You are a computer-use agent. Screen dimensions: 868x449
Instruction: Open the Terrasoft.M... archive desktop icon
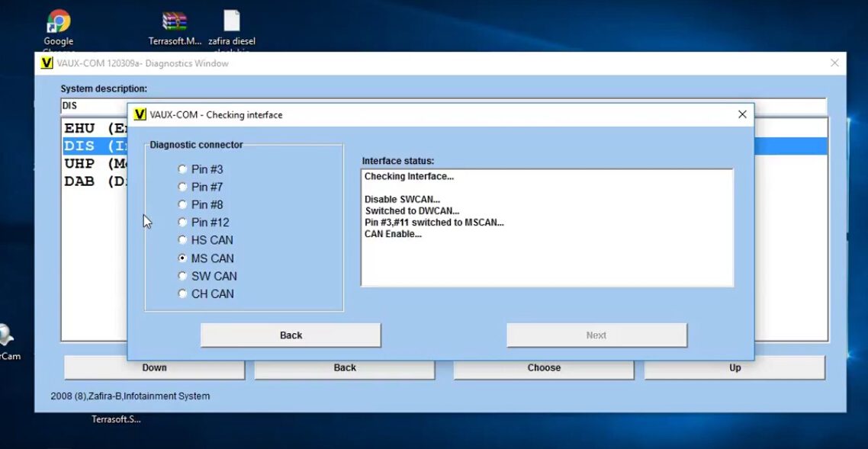[x=175, y=29]
